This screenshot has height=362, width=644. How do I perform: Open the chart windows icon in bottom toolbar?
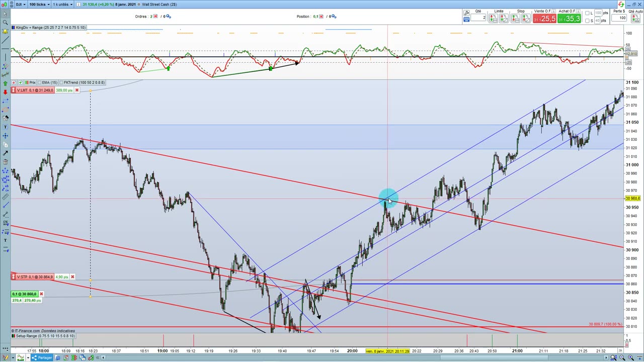pos(83,357)
